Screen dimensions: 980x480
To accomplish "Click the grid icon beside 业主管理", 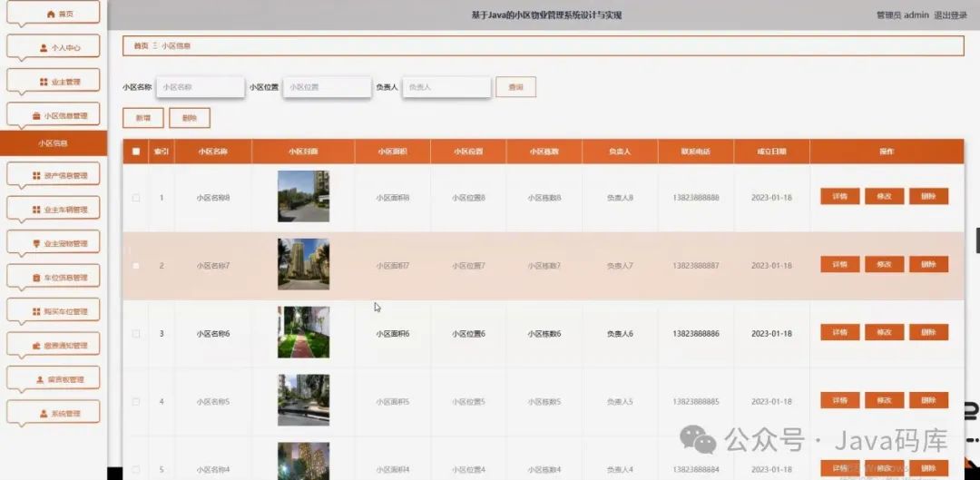I will 44,82.
